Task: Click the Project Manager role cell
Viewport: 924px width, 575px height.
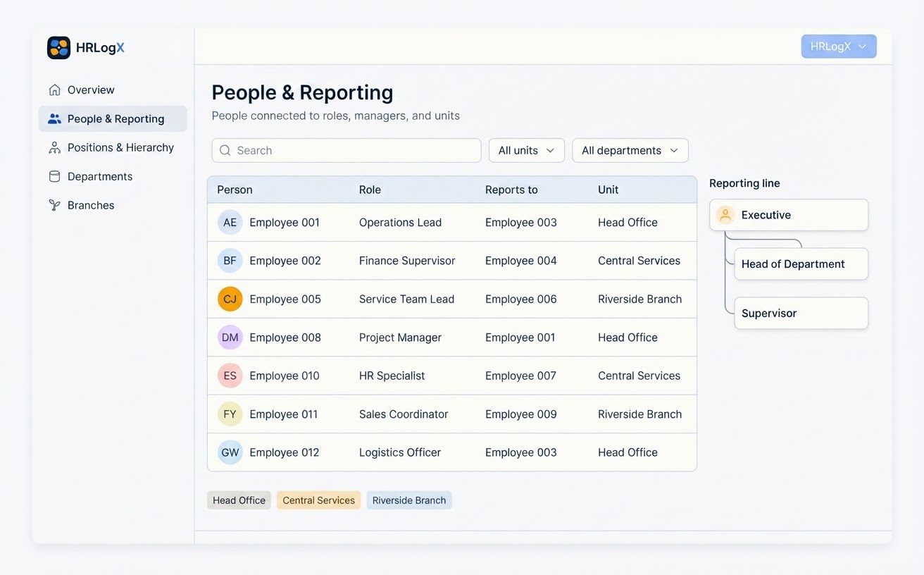Action: click(x=400, y=338)
